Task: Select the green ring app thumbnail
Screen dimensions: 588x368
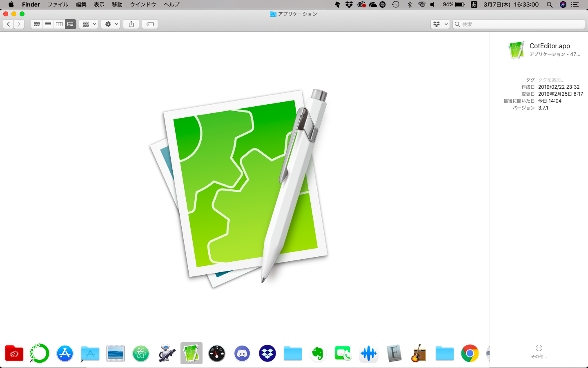Action: [x=40, y=353]
